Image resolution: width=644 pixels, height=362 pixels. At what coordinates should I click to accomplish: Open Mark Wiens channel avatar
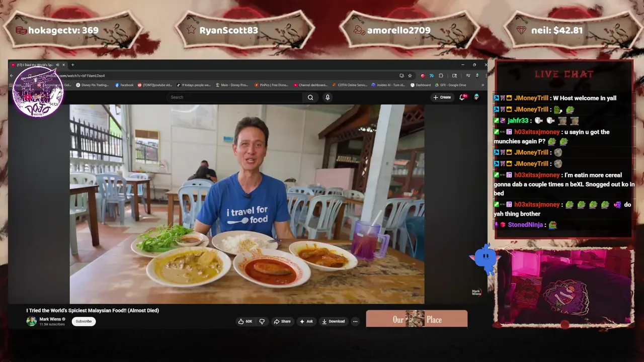click(x=31, y=321)
